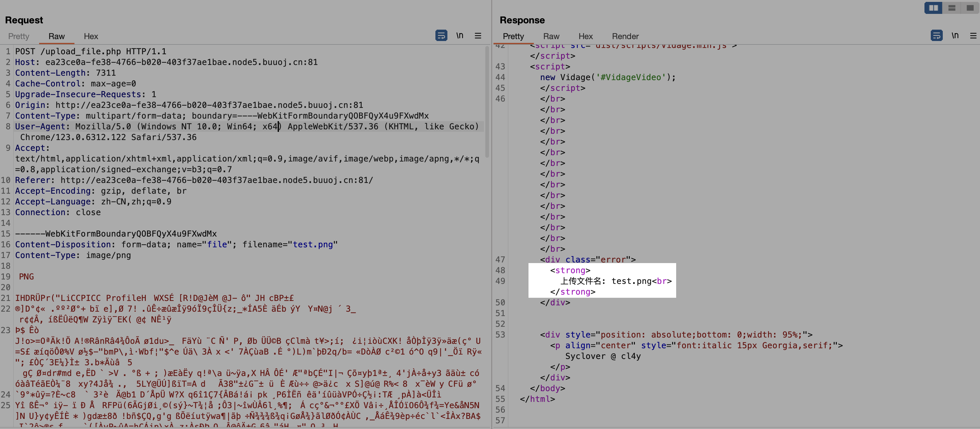This screenshot has height=429, width=980.
Task: Click the div position: absolute style line
Action: coord(676,335)
